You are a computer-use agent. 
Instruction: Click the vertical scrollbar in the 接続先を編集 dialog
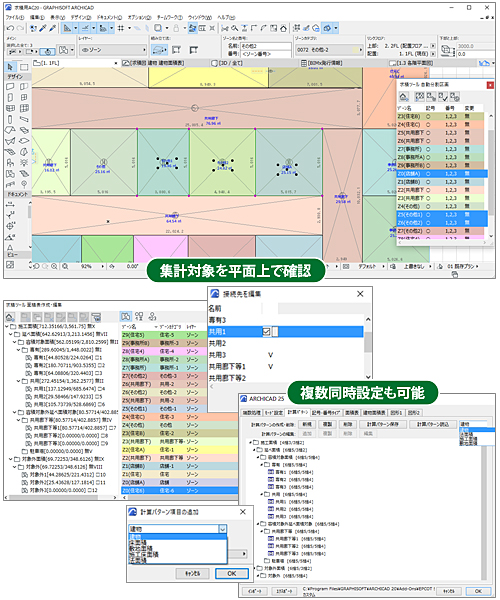368,346
